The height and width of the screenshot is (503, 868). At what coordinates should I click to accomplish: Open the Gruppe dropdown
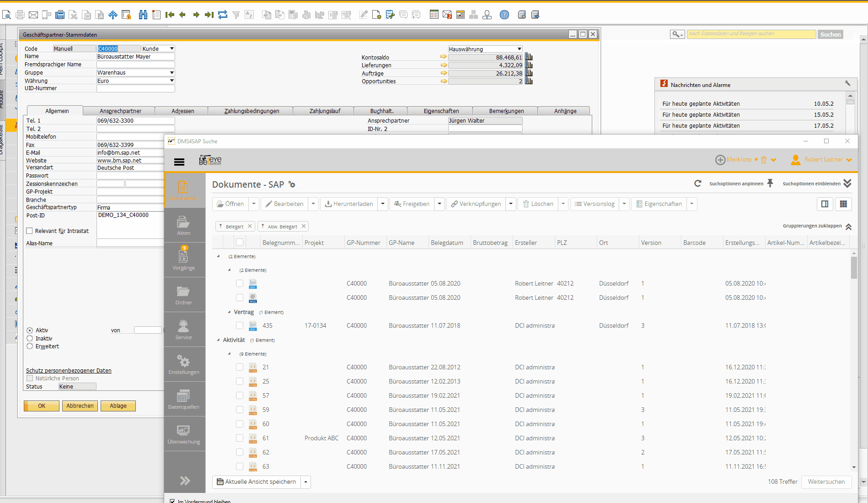pos(172,73)
